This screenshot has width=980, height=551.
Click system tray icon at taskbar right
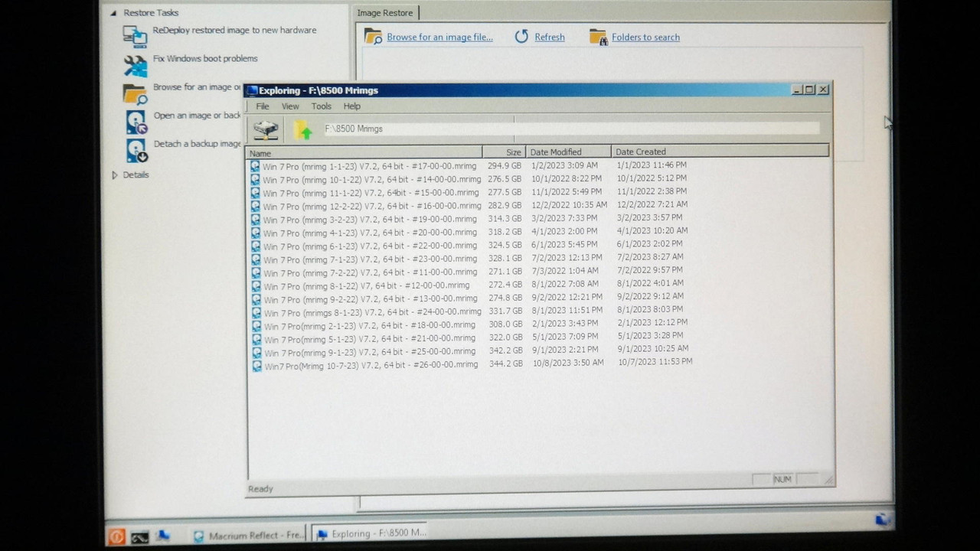[884, 520]
